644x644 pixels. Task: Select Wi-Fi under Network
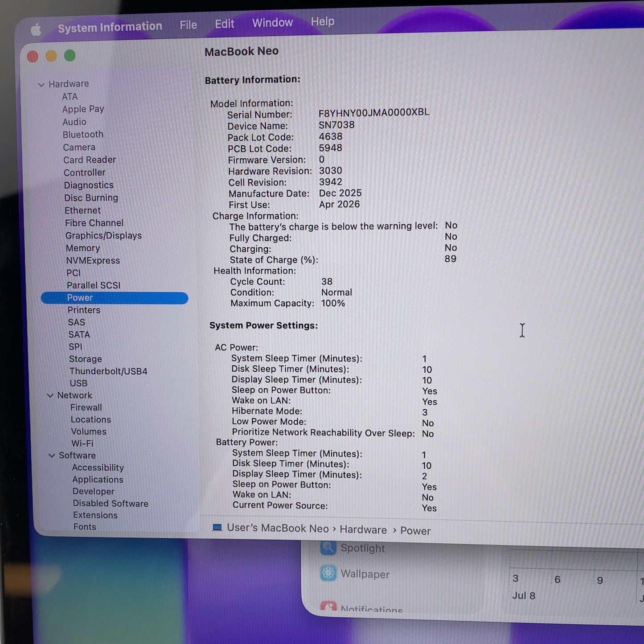tap(82, 443)
